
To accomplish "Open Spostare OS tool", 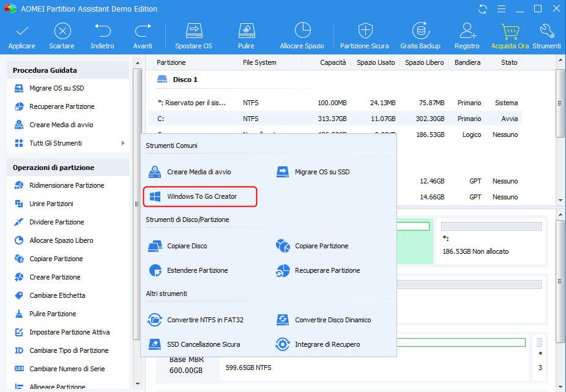I will 193,36.
